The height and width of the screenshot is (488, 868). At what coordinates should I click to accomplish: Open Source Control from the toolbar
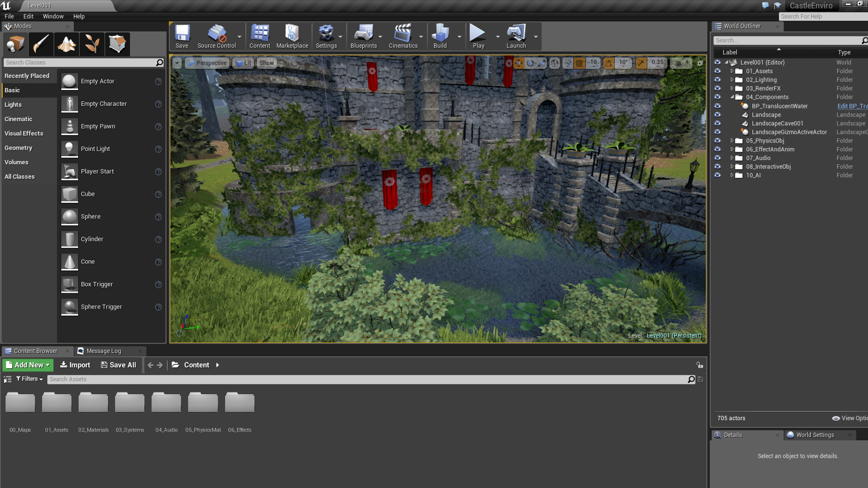217,36
